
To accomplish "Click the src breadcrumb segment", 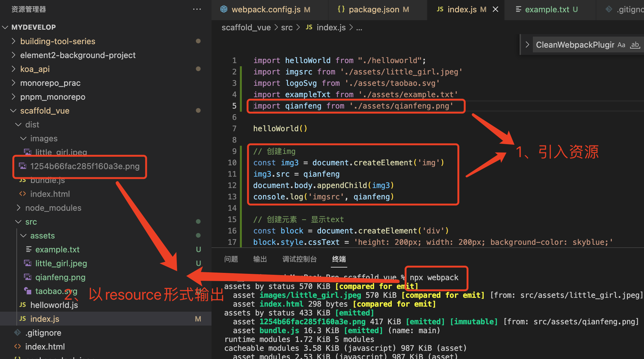I will (287, 28).
